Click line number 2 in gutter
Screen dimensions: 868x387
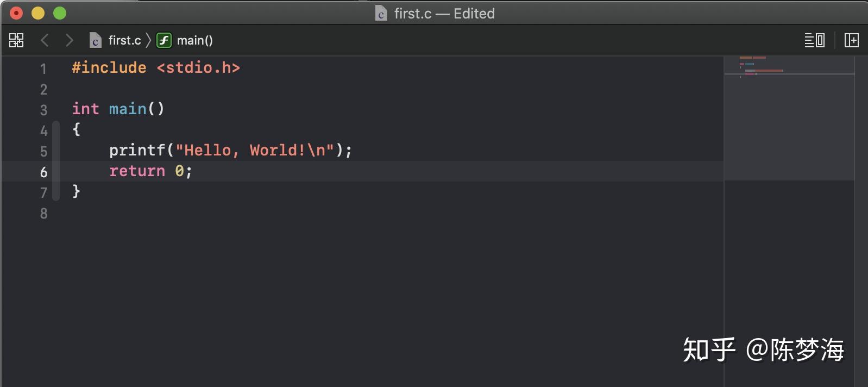click(43, 90)
